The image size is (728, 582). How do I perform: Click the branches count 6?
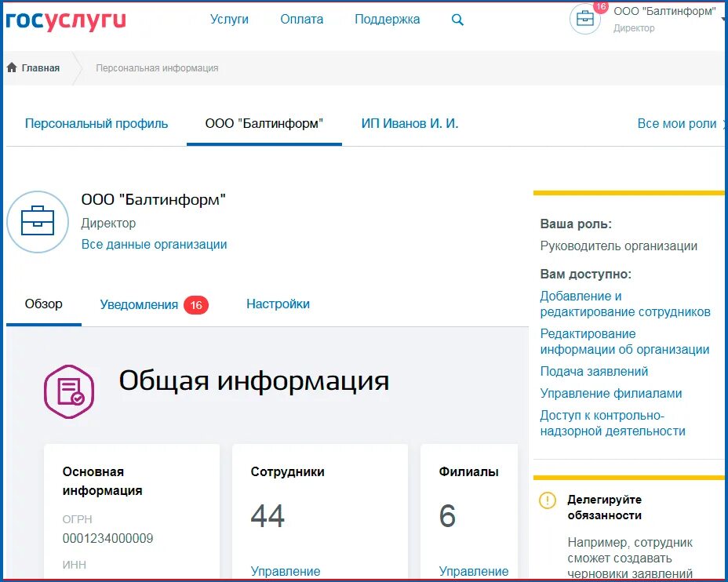447,515
